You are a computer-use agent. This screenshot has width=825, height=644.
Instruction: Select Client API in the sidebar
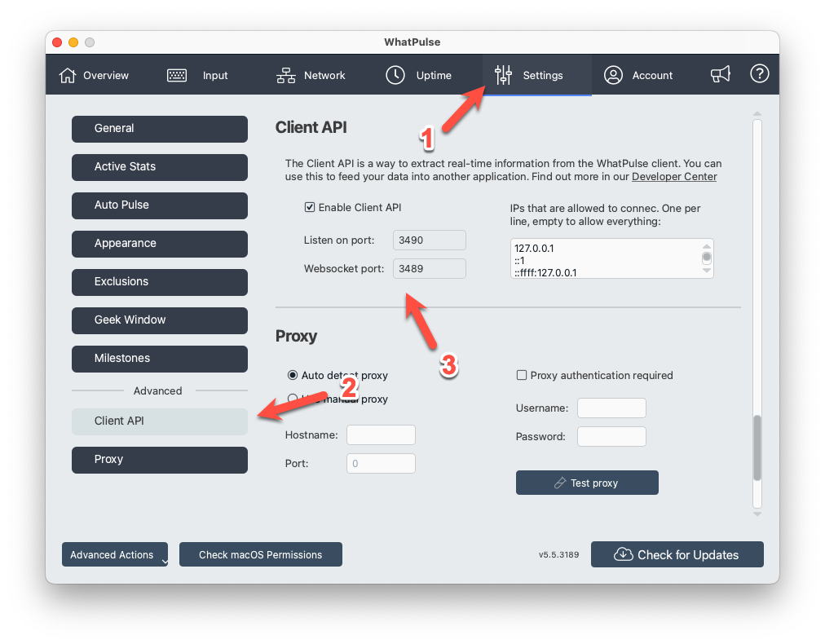pos(160,421)
